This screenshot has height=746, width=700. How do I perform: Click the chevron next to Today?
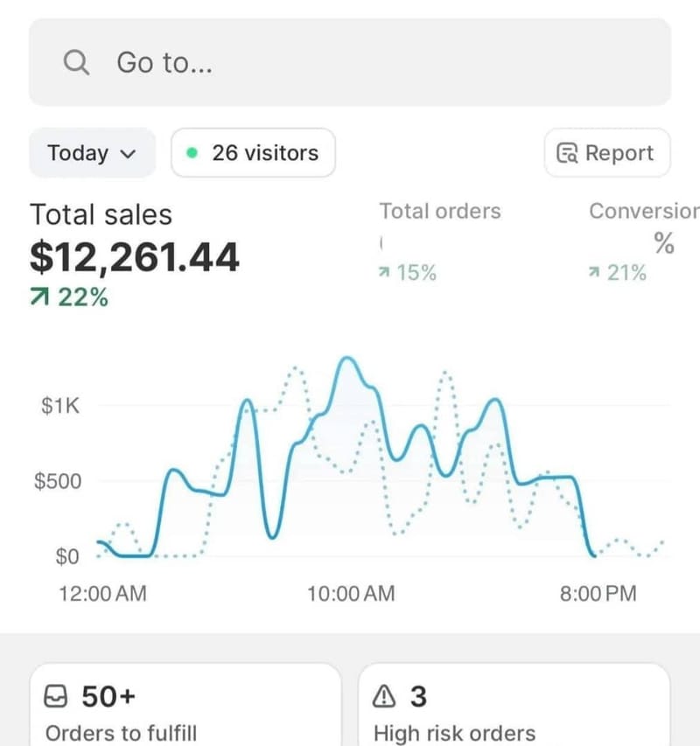pos(128,154)
